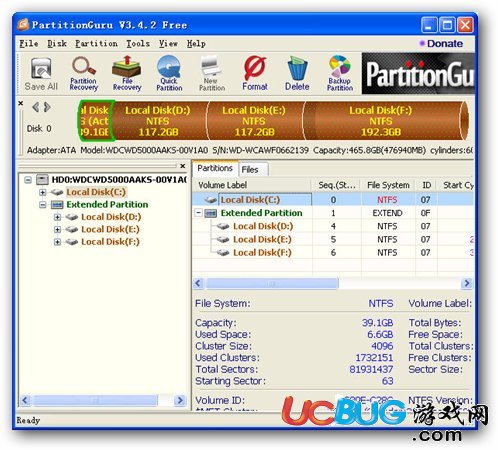Image resolution: width=498 pixels, height=450 pixels.
Task: Click the partition table's horizontal scrollbar thumb
Action: (272, 283)
